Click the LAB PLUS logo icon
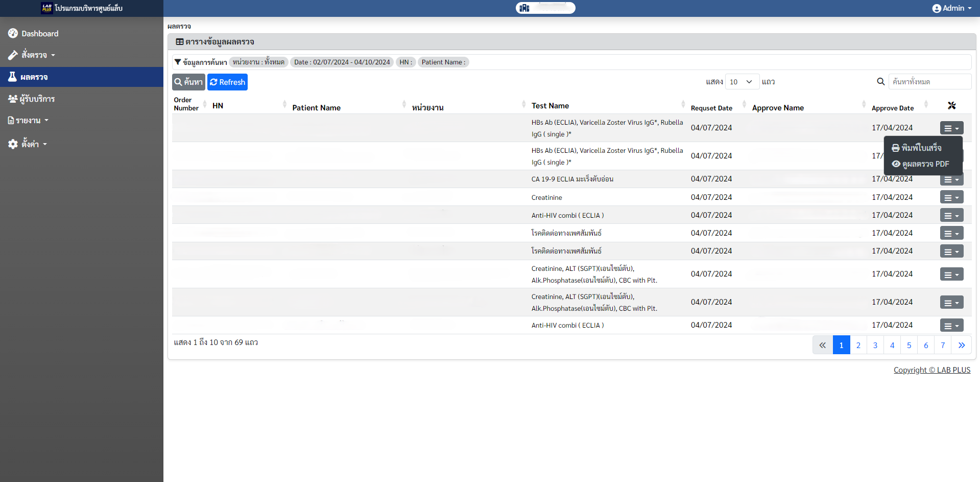 (x=47, y=8)
